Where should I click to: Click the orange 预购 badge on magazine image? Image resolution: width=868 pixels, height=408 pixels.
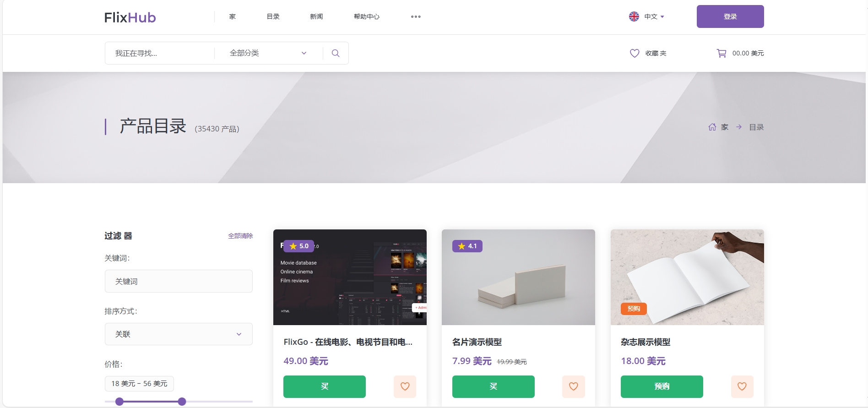point(634,309)
